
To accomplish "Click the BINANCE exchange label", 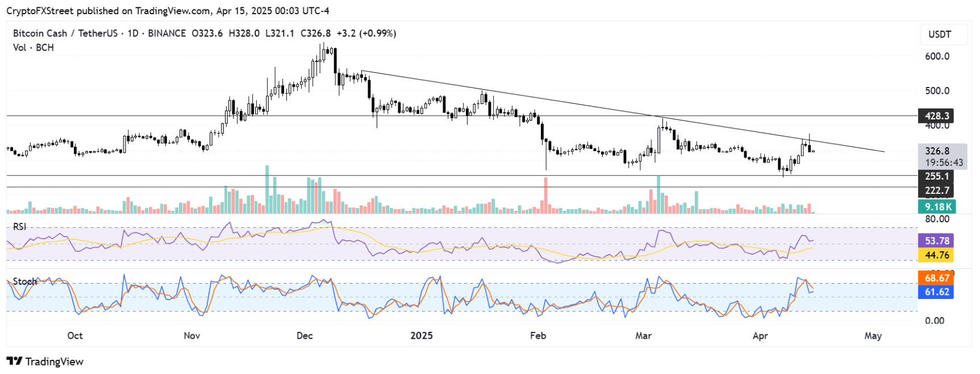I will 166,34.
